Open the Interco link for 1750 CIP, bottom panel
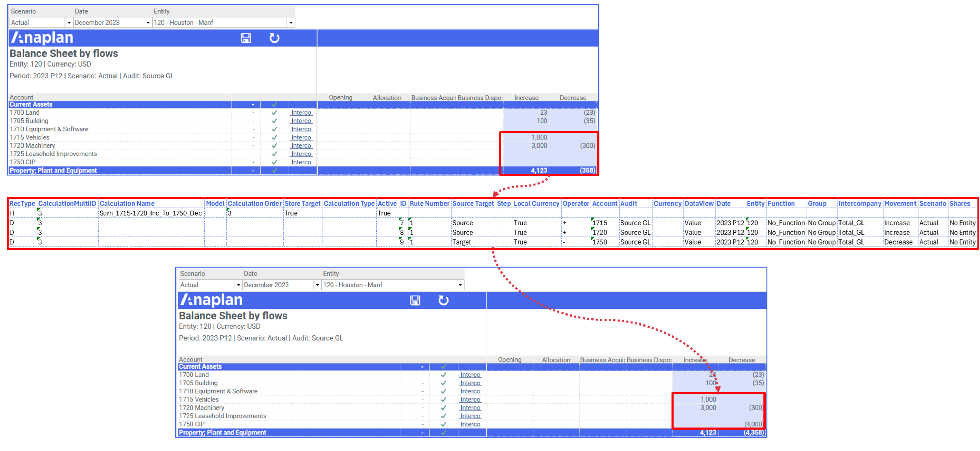Image resolution: width=980 pixels, height=451 pixels. pyautogui.click(x=471, y=424)
